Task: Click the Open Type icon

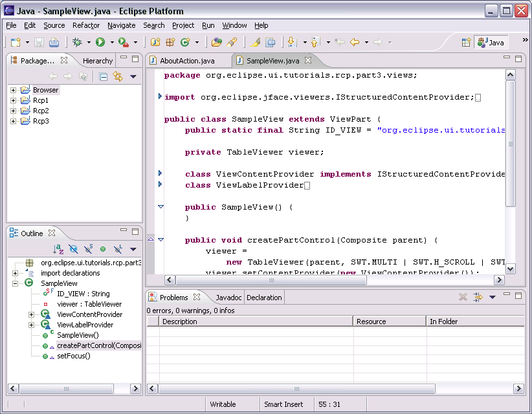Action: tap(217, 43)
